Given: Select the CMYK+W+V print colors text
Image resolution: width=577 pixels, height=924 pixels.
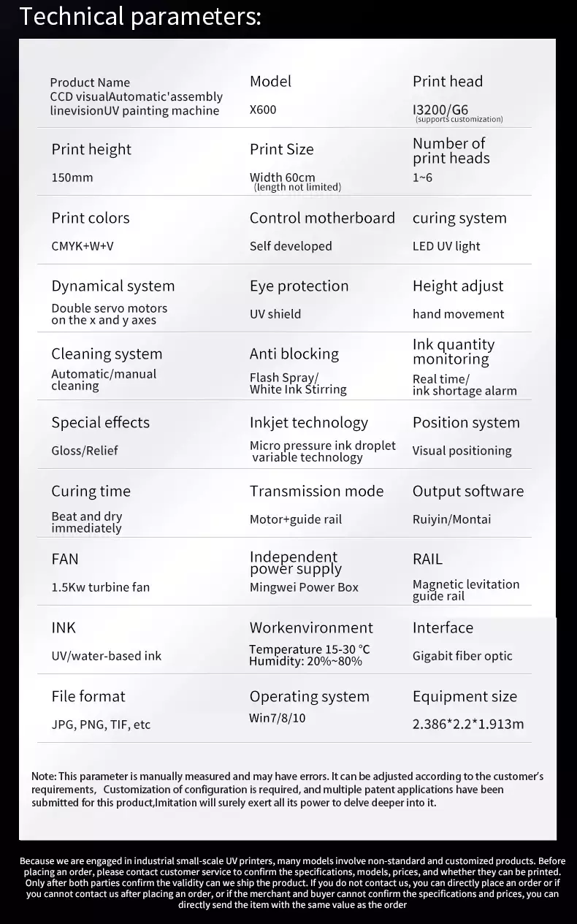Looking at the screenshot, I should tap(83, 246).
